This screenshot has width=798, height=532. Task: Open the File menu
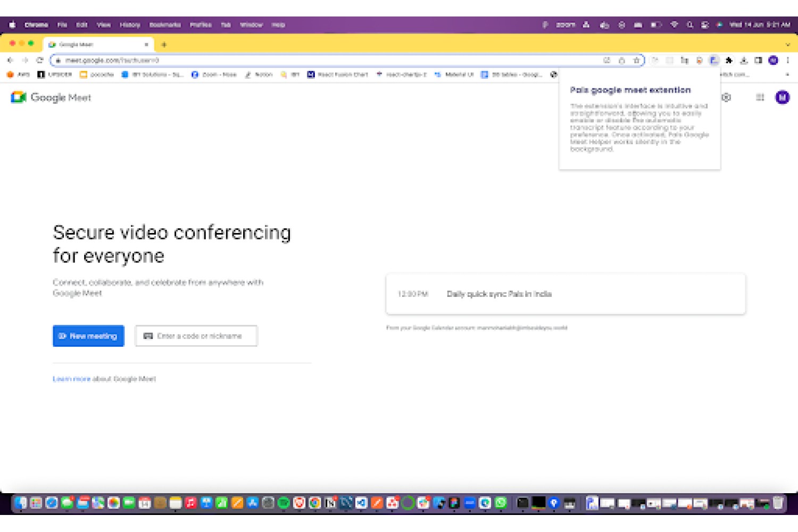coord(62,25)
